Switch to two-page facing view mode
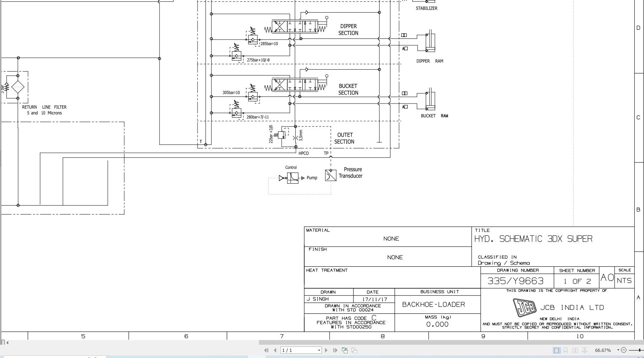This screenshot has height=358, width=644. (575, 350)
